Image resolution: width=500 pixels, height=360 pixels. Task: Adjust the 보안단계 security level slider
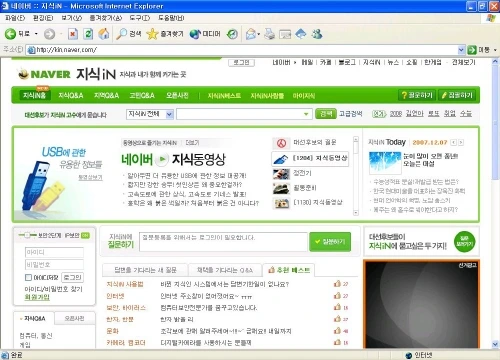(x=27, y=235)
